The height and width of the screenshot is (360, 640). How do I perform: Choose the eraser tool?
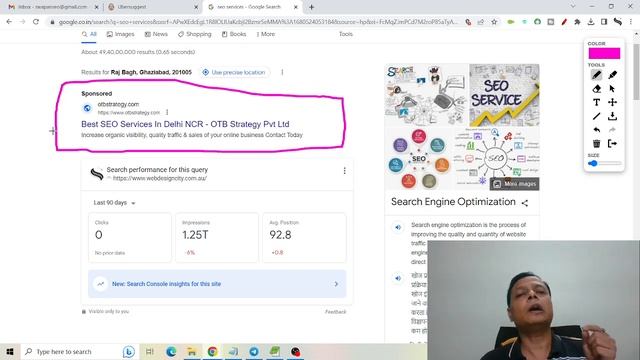596,89
